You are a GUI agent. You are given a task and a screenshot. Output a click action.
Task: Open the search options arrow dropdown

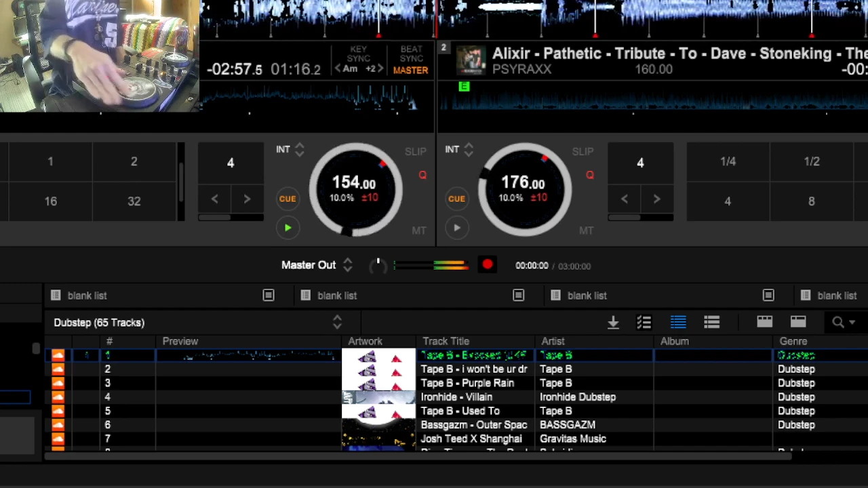coord(852,322)
